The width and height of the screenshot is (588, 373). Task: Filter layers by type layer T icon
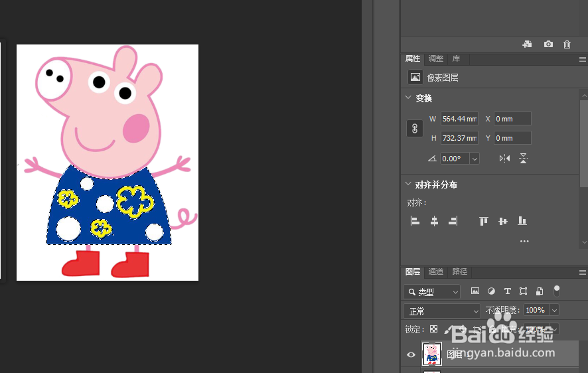point(508,291)
